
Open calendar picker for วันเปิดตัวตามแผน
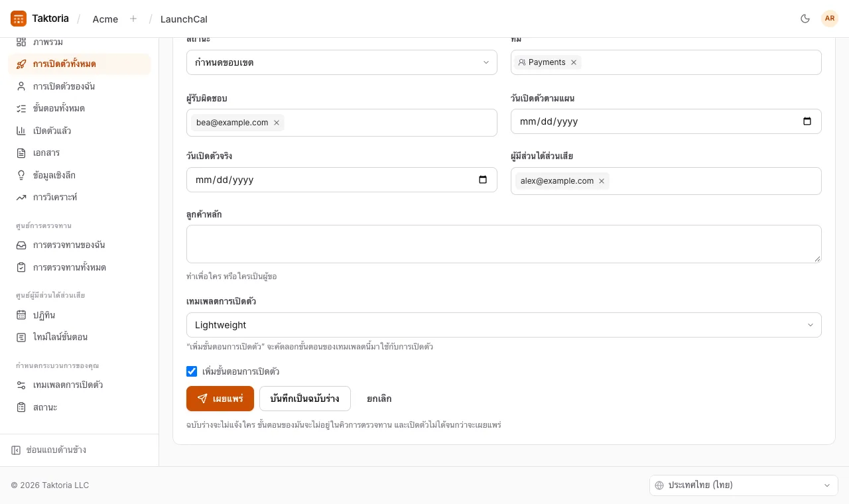point(807,121)
